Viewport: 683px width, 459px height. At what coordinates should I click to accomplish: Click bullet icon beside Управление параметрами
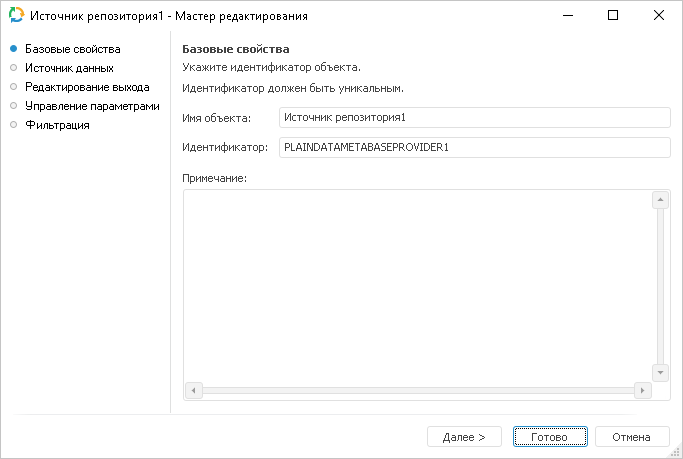13,106
